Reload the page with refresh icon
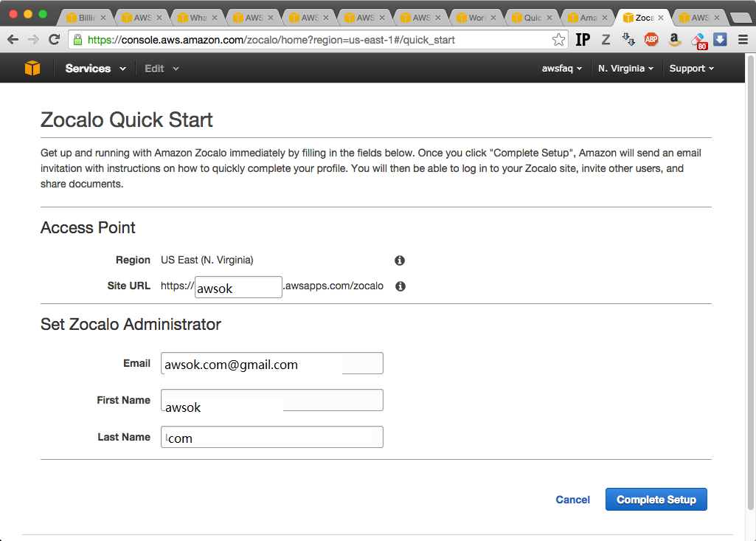The width and height of the screenshot is (756, 541). (54, 40)
